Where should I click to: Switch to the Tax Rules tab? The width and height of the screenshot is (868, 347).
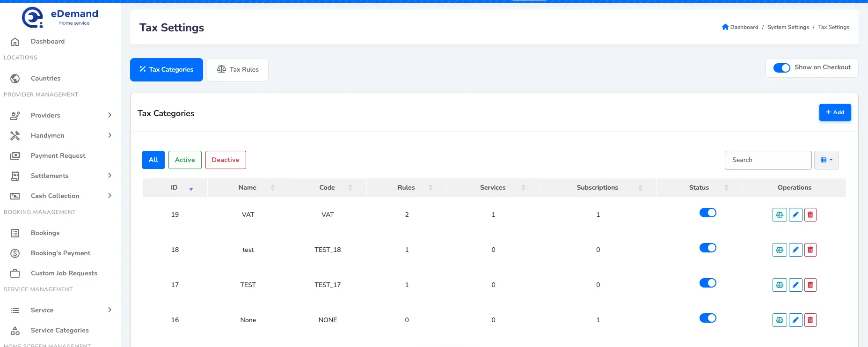click(x=238, y=70)
